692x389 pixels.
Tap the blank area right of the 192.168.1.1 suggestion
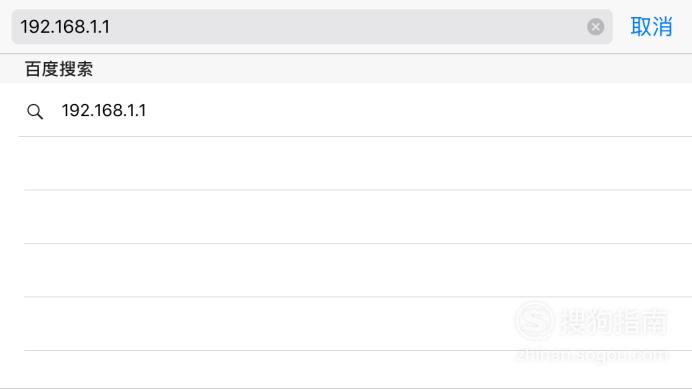pyautogui.click(x=418, y=110)
